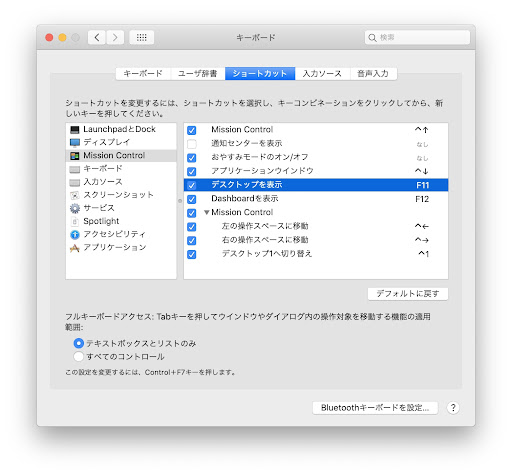Toggle 右の操作スペースに移動 checkbox
Viewport: 512px width, 475px height.
click(192, 241)
